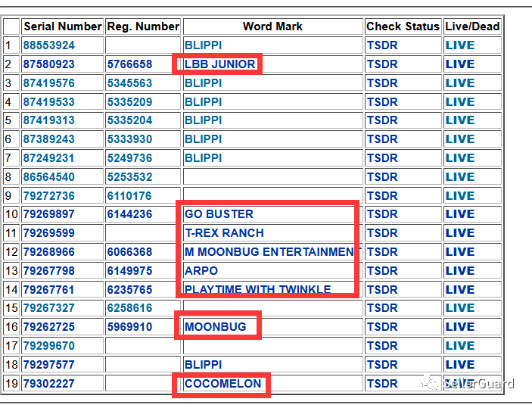Viewport: 532px width, 405px height.
Task: Open registration number 6144236 link
Action: (x=129, y=214)
